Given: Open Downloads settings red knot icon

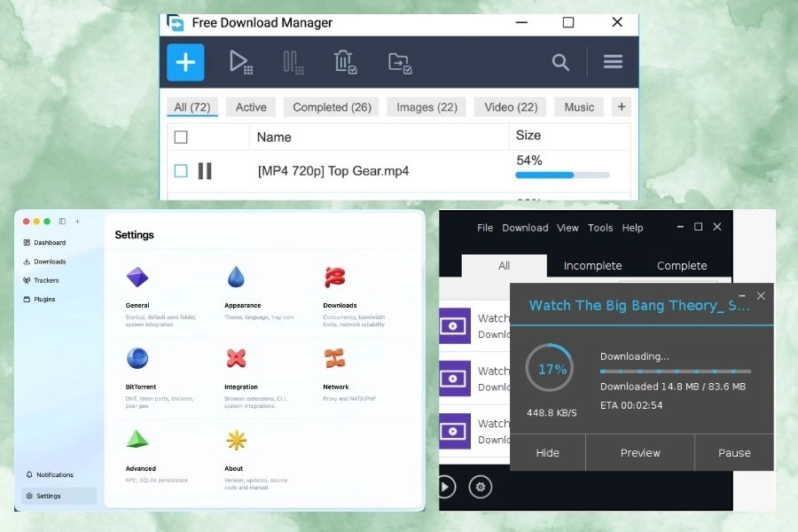Looking at the screenshot, I should (x=335, y=278).
